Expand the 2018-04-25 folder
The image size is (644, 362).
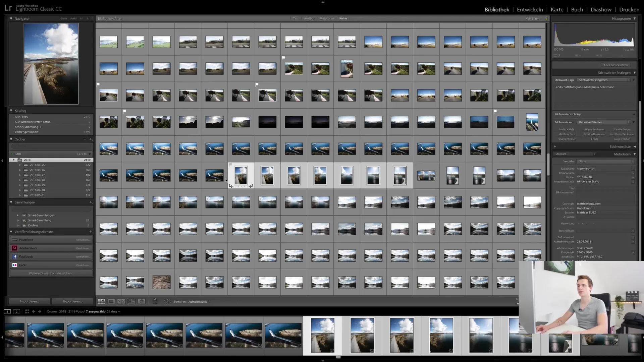[20, 165]
